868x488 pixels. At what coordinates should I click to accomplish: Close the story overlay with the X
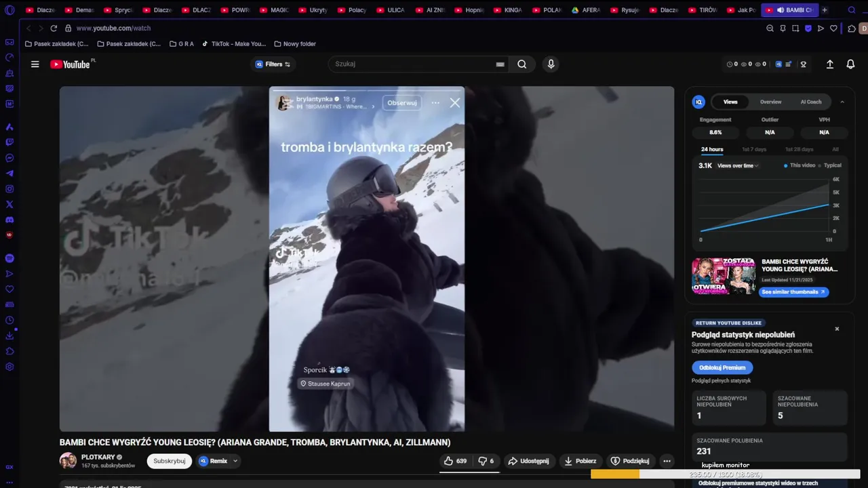point(454,103)
